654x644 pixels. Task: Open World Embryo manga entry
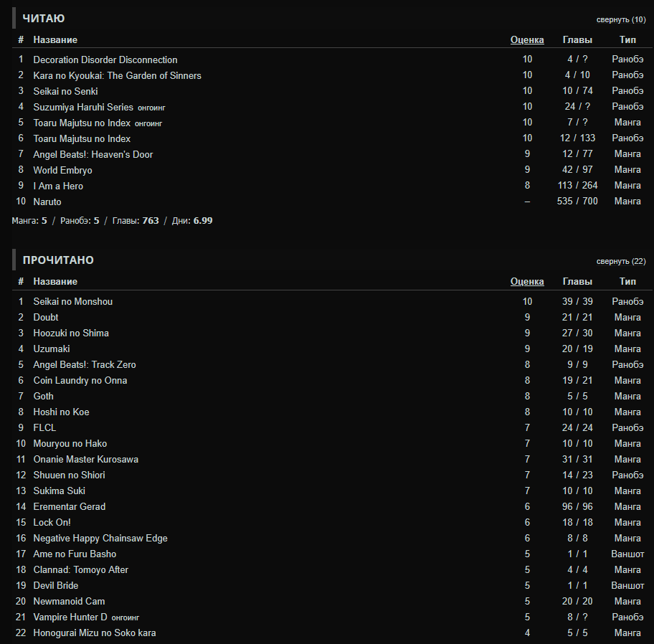[62, 171]
